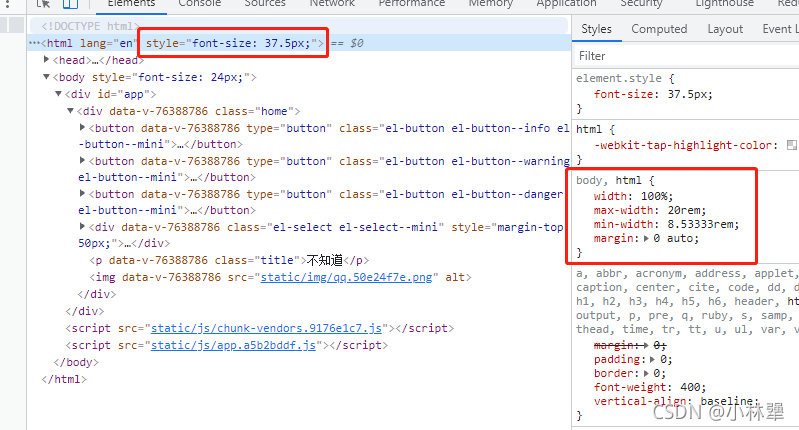
Task: Click the vertical-align property name
Action: tap(643, 401)
